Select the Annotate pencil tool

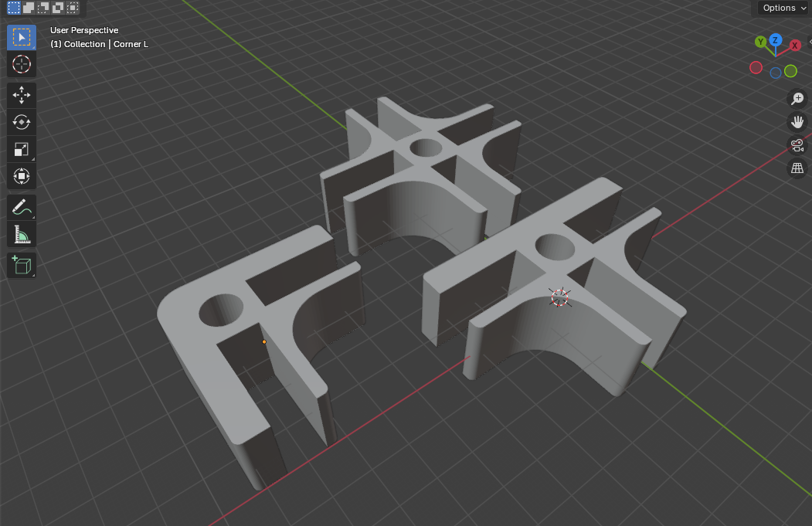pos(21,207)
